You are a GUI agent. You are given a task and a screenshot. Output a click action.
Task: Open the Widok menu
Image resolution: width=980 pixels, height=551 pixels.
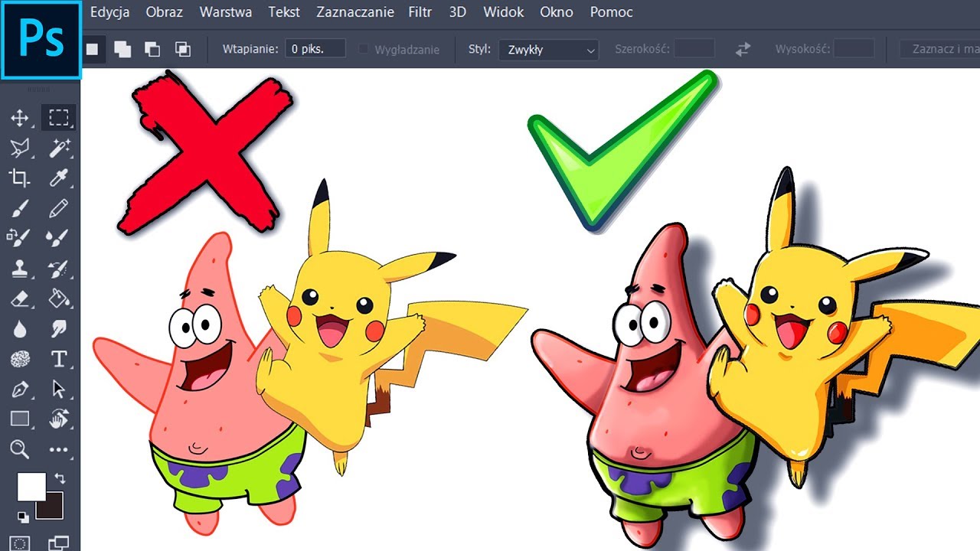click(x=504, y=12)
